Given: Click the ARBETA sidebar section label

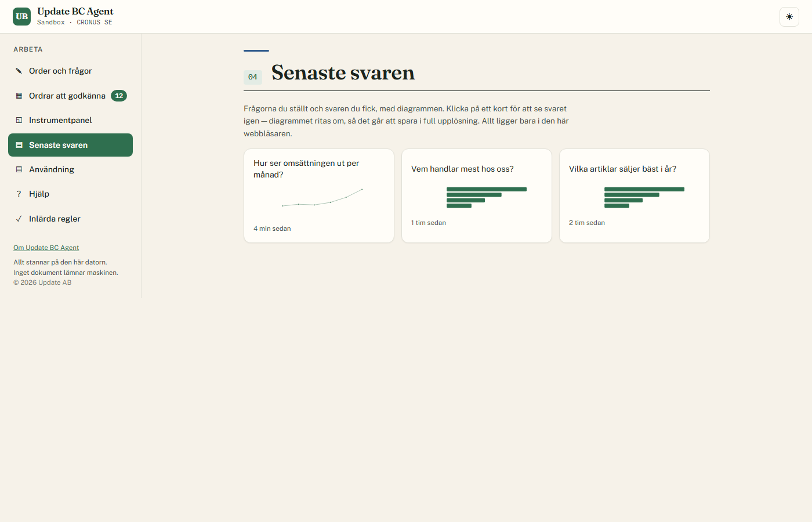Looking at the screenshot, I should [28, 49].
